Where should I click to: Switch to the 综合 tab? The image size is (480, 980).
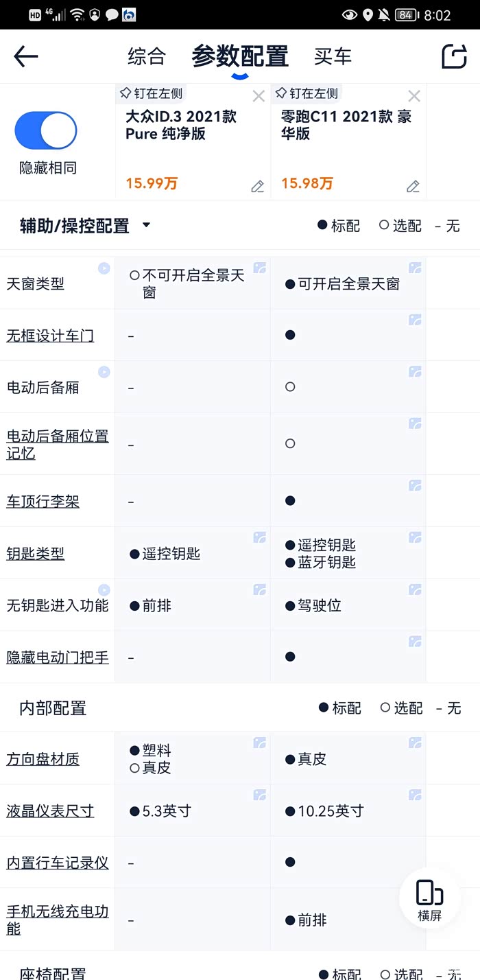tap(147, 56)
